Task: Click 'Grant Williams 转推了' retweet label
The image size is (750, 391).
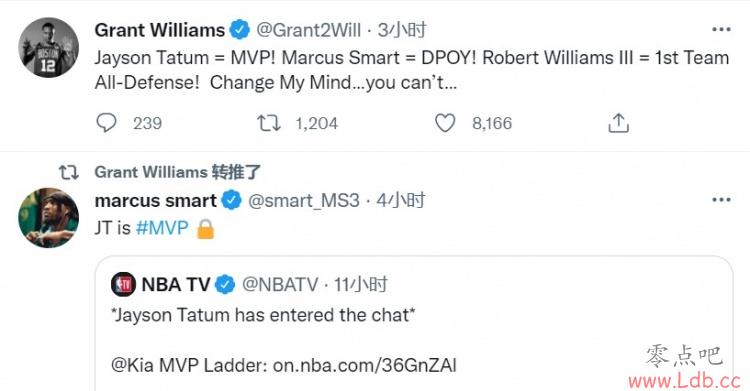Action: [x=177, y=172]
